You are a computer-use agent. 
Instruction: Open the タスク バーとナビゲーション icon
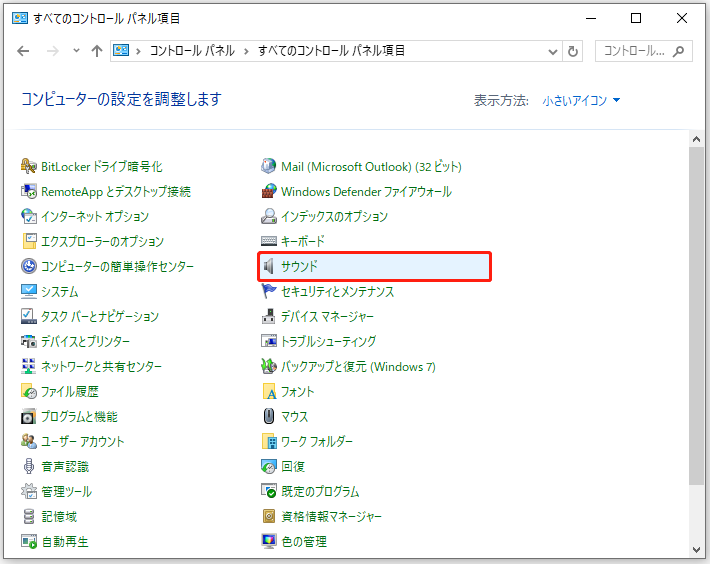(29, 316)
